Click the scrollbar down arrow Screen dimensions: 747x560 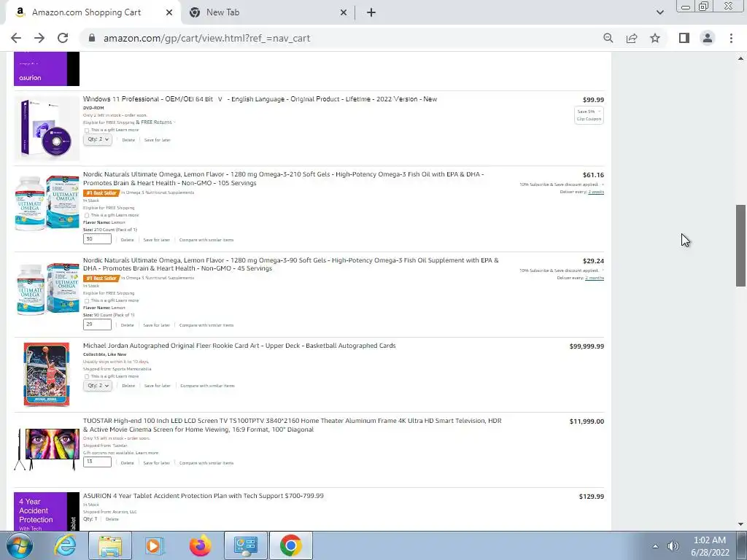click(x=740, y=524)
